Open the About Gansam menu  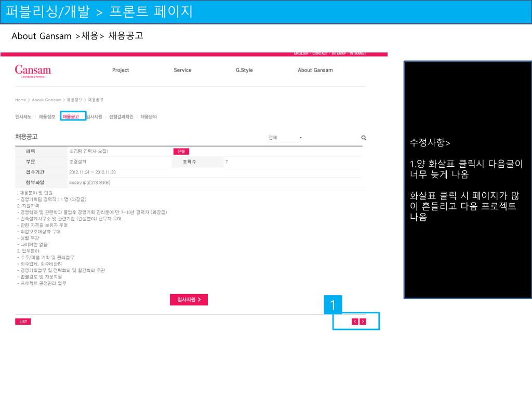pos(315,70)
